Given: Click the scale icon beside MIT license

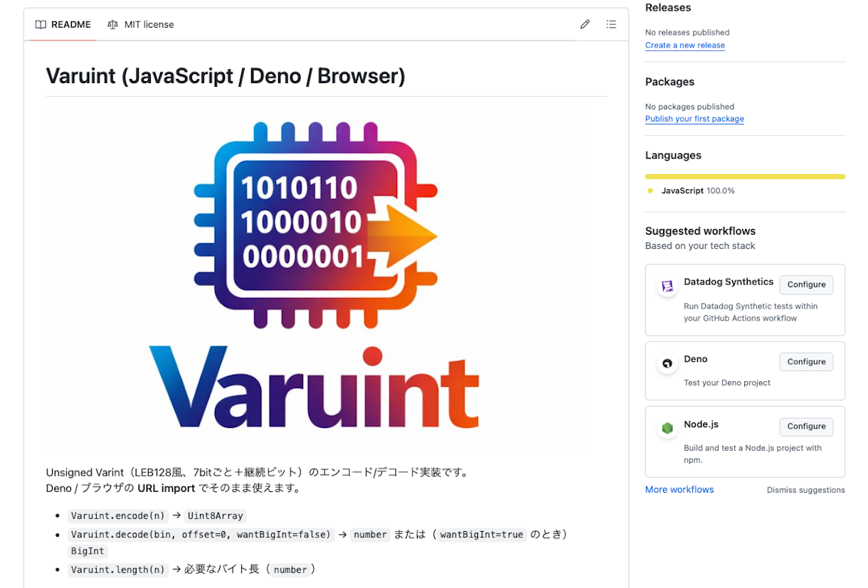Looking at the screenshot, I should 112,24.
